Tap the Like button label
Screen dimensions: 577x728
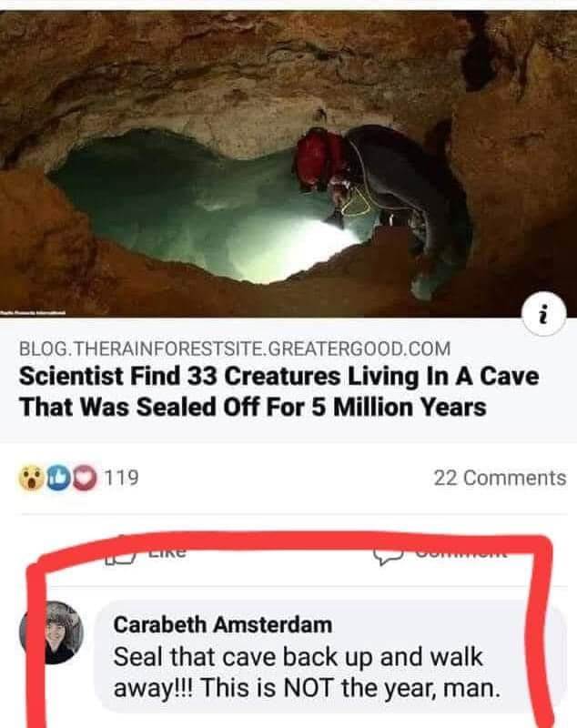[167, 552]
